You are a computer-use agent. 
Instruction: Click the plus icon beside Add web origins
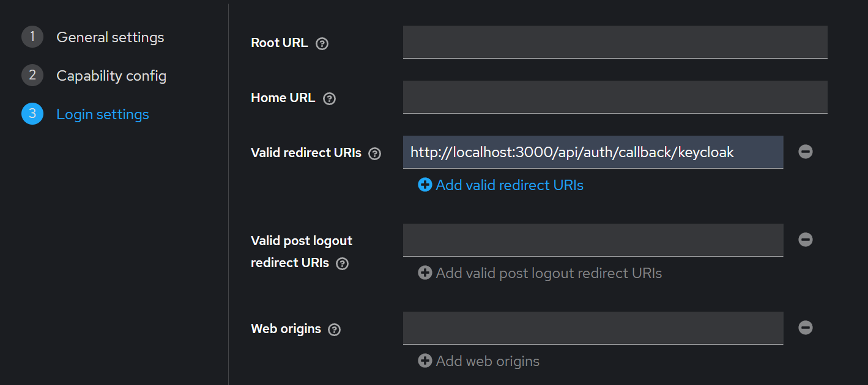(x=425, y=361)
